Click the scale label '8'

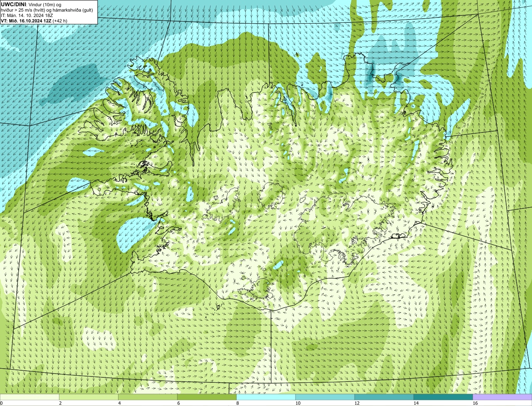tap(238, 403)
